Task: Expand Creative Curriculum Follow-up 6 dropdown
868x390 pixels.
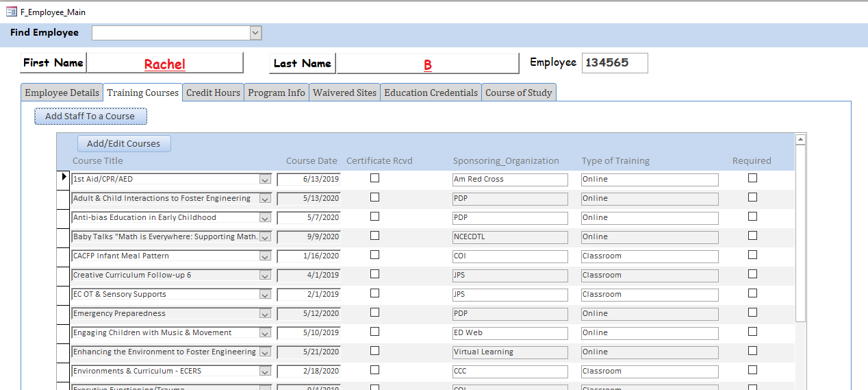Action: pyautogui.click(x=265, y=276)
